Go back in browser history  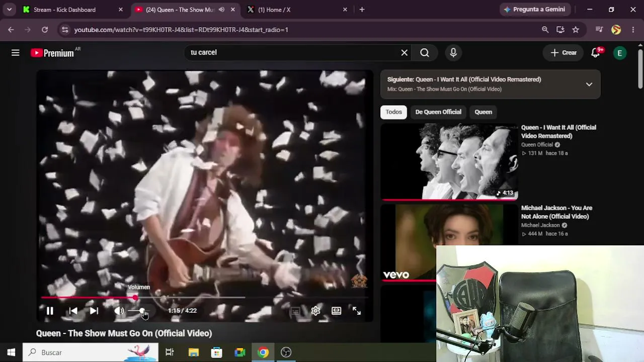pos(11,30)
